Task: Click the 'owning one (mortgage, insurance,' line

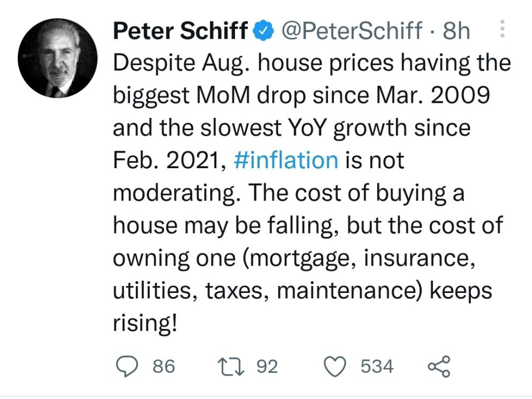Action: tap(294, 258)
